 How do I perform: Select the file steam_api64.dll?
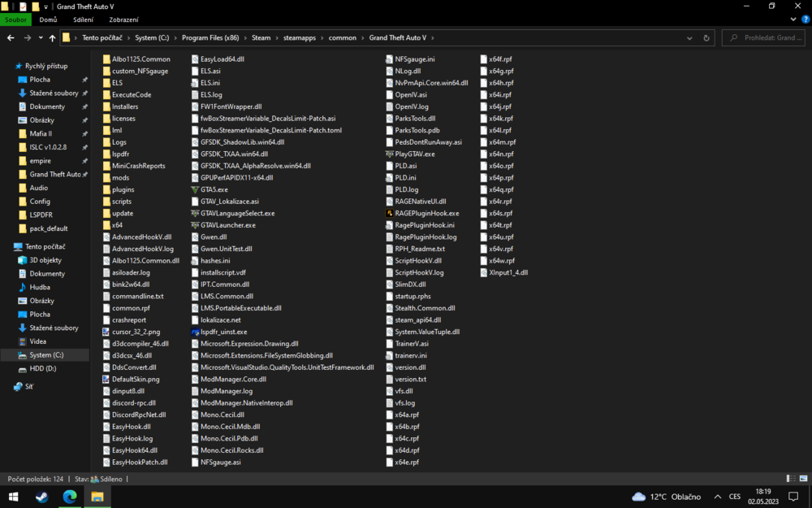pos(418,319)
